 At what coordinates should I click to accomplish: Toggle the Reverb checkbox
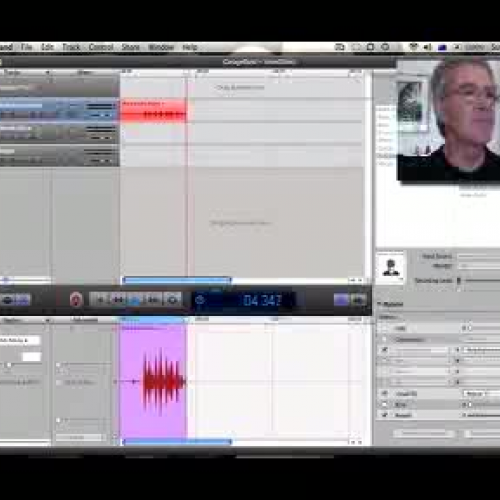click(x=384, y=415)
